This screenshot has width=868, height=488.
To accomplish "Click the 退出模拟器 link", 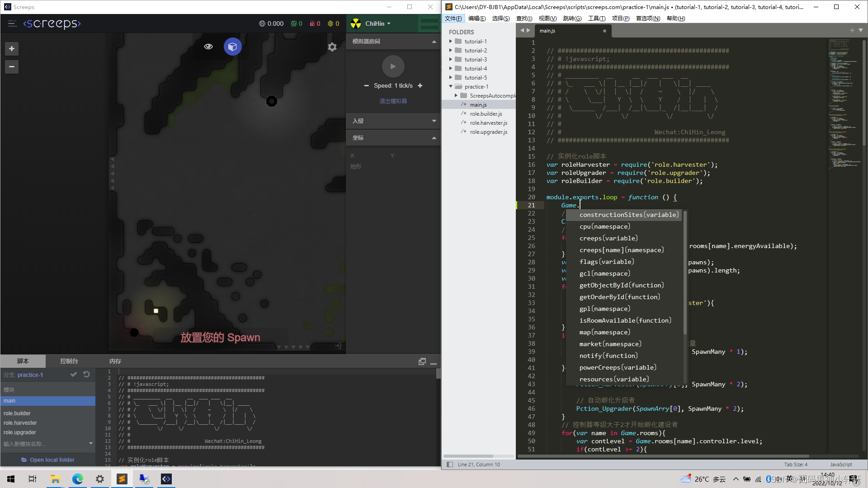I will [393, 101].
